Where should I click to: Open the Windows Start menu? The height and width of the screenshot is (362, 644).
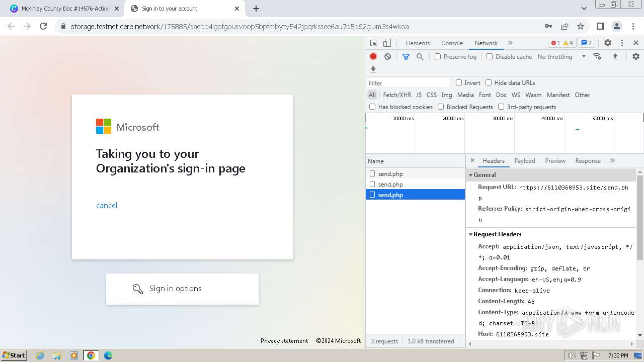click(x=14, y=355)
